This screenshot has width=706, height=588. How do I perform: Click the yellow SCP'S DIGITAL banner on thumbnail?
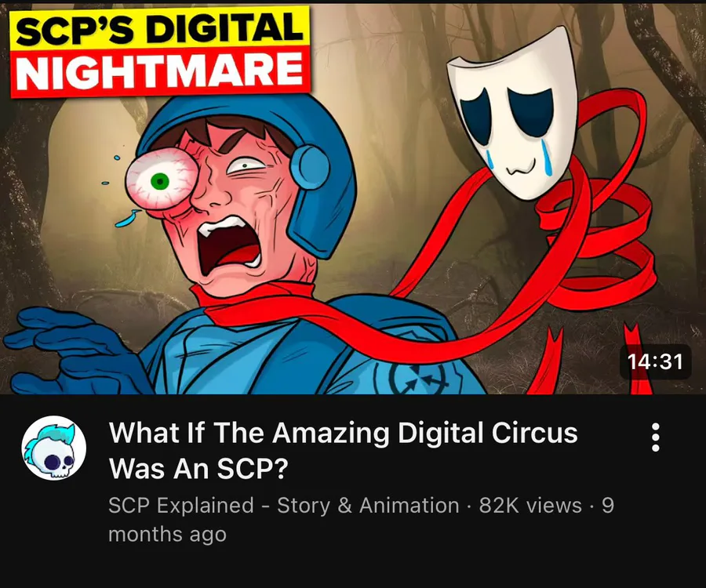[x=160, y=28]
